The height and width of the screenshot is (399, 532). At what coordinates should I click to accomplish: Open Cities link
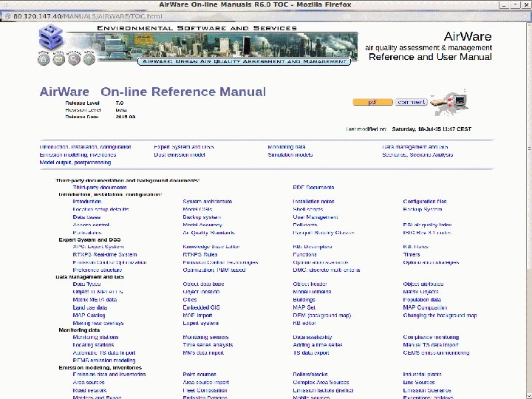tap(190, 299)
